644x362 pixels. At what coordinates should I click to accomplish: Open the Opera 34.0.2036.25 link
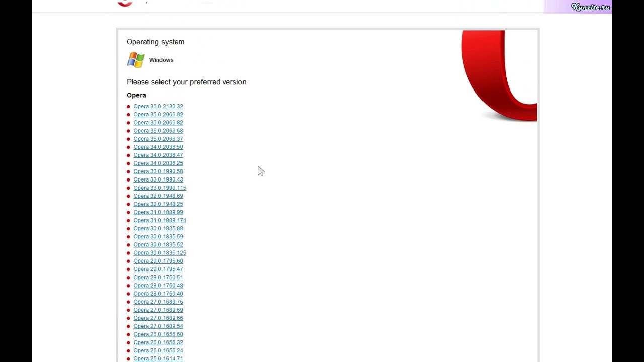pos(158,163)
